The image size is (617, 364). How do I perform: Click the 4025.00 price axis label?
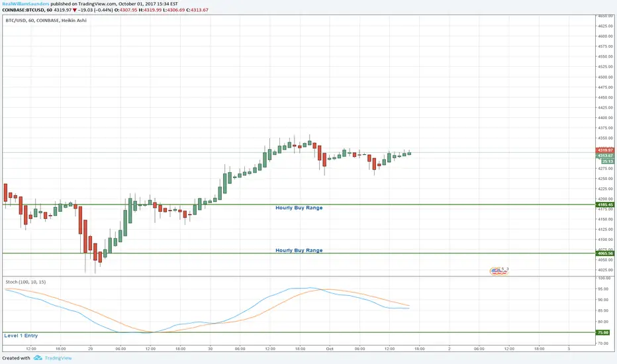[605, 270]
